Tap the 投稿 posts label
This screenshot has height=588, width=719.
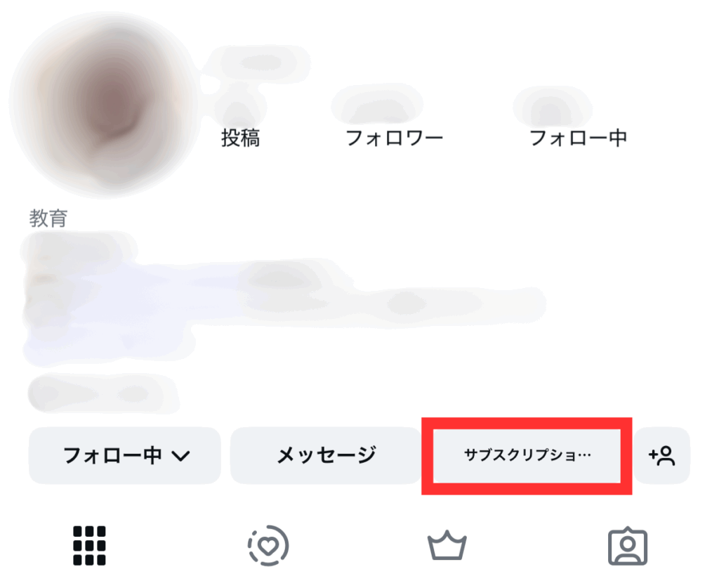240,138
